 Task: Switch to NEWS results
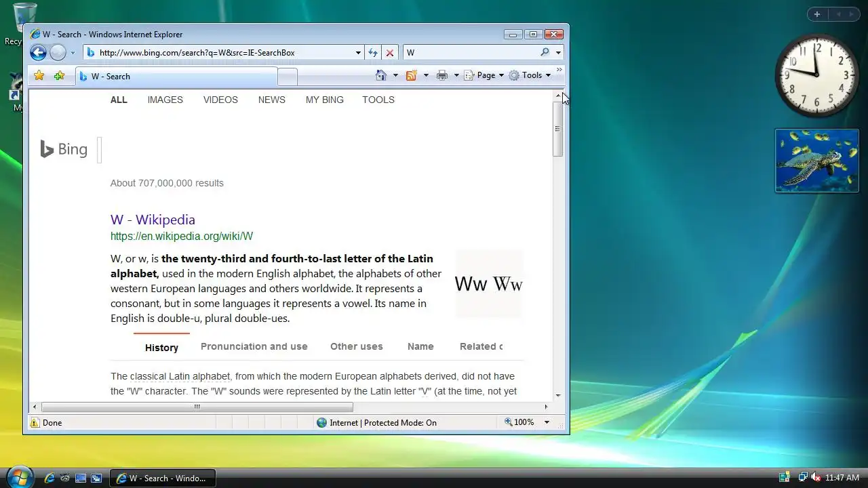coord(272,100)
